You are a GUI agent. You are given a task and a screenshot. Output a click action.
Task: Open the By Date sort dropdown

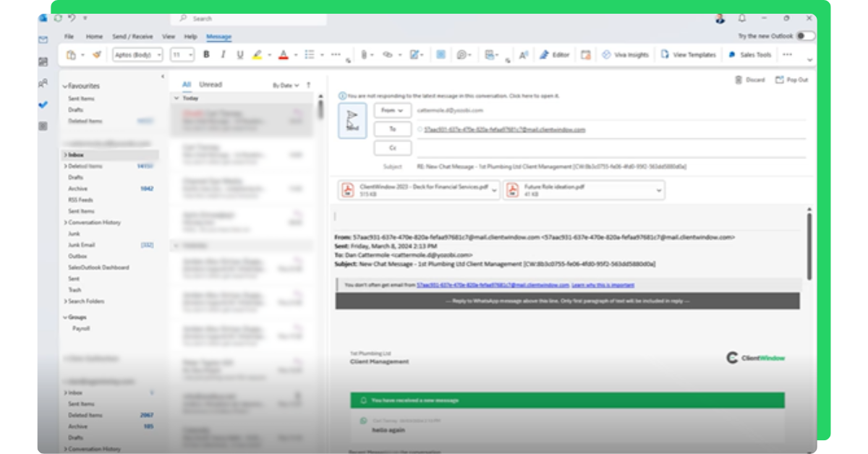point(285,85)
